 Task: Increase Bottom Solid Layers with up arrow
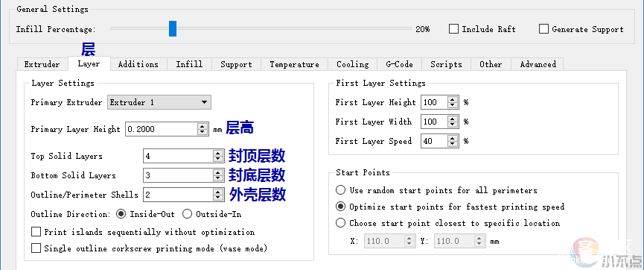click(x=217, y=172)
